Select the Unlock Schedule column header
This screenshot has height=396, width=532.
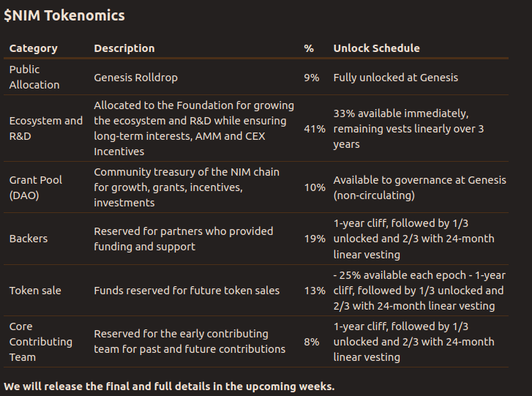[x=376, y=48]
